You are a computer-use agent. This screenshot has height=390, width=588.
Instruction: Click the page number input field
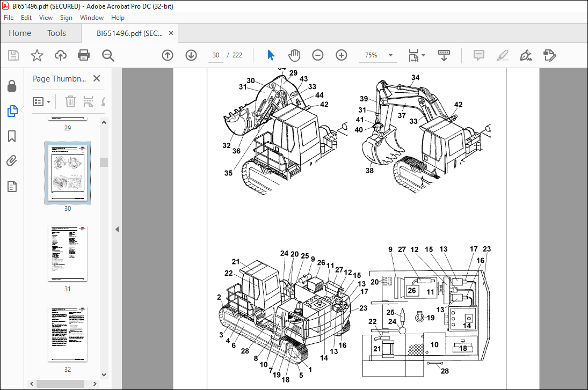pyautogui.click(x=216, y=55)
